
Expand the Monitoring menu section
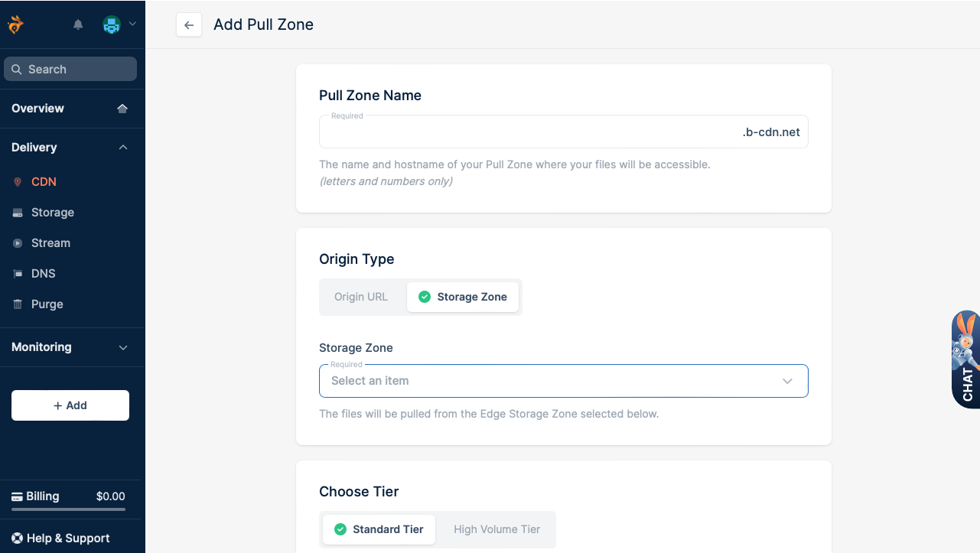tap(123, 347)
